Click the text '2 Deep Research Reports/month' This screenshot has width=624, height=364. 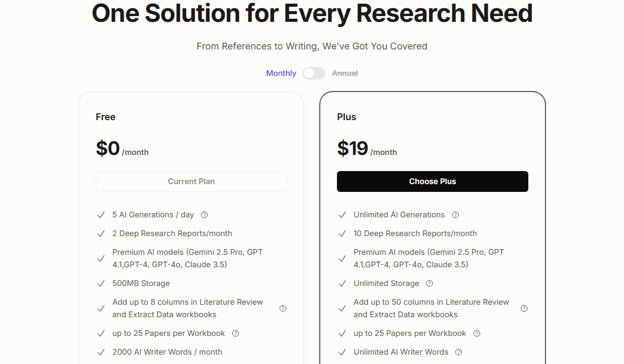172,233
